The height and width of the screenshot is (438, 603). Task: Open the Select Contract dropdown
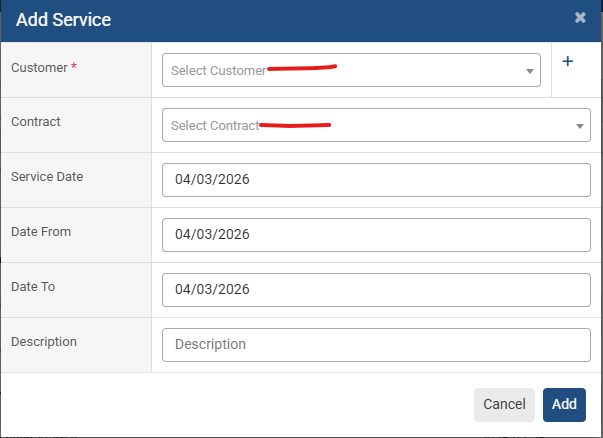point(376,125)
